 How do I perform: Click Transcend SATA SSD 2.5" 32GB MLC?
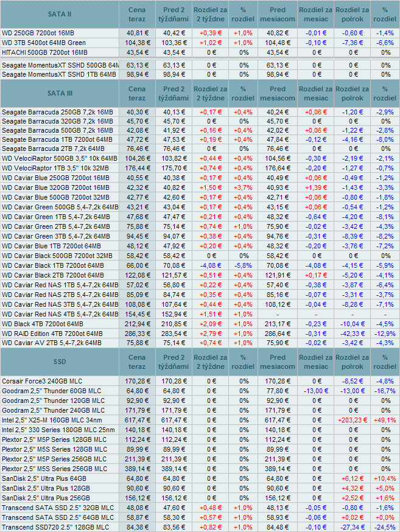point(58,508)
